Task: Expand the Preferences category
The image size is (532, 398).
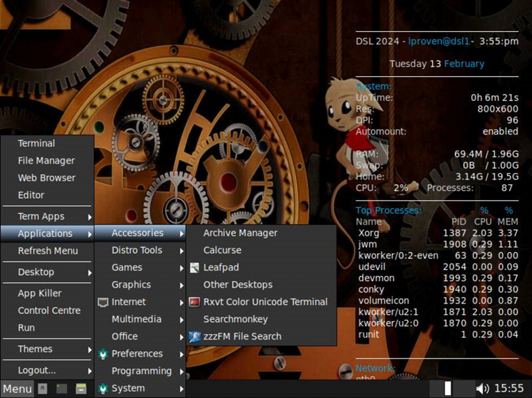Action: pos(140,354)
